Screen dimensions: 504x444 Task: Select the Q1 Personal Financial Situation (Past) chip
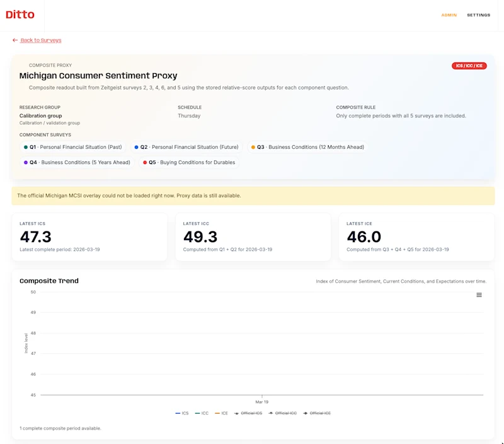[72, 147]
